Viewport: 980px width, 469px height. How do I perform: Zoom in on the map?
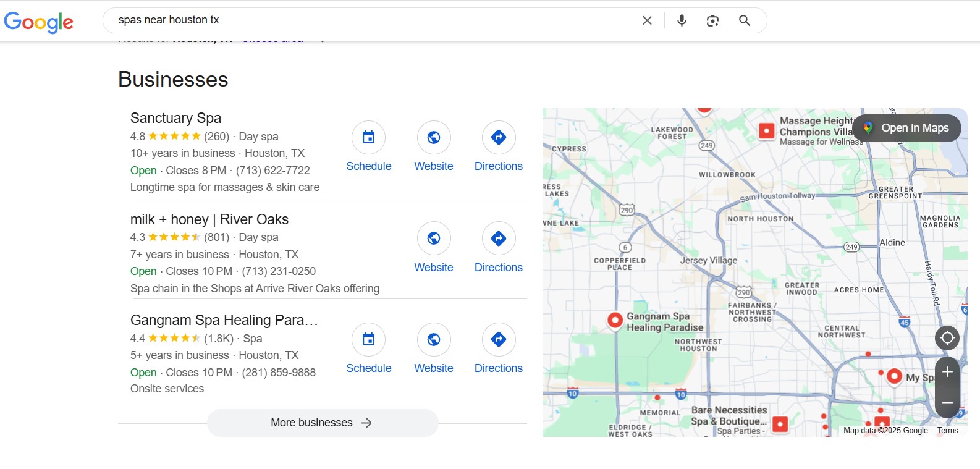tap(947, 372)
